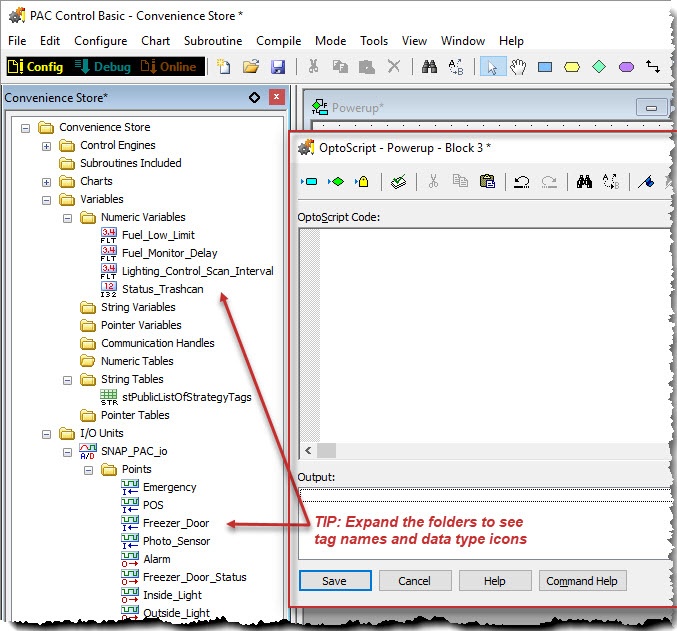
Task: Collapse the I/O Units folder
Action: tap(46, 434)
